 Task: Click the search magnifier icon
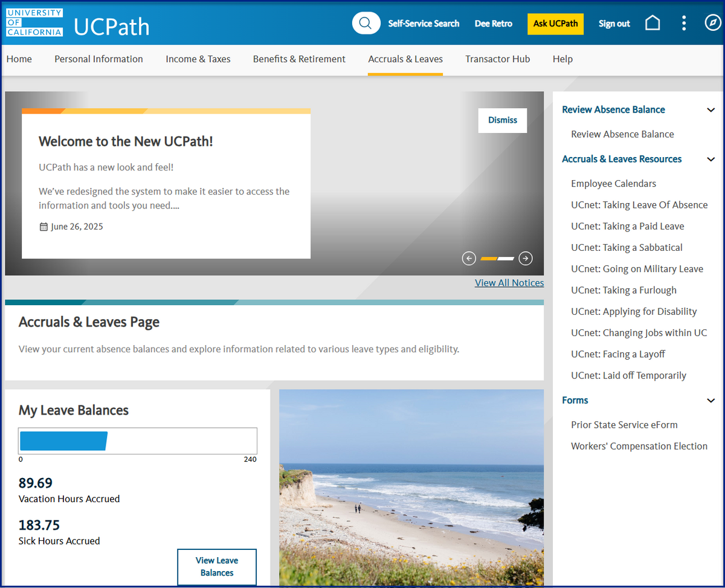pyautogui.click(x=366, y=24)
